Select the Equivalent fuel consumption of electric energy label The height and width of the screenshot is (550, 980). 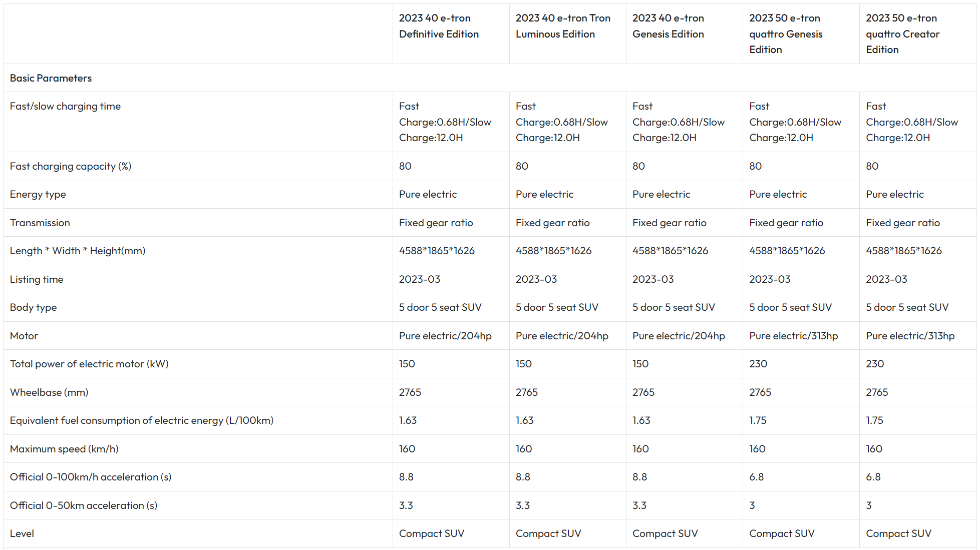tap(142, 420)
